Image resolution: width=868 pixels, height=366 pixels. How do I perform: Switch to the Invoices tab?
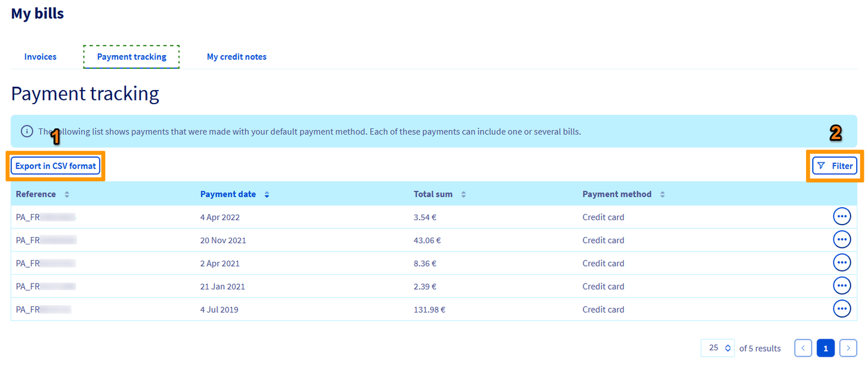(x=40, y=57)
